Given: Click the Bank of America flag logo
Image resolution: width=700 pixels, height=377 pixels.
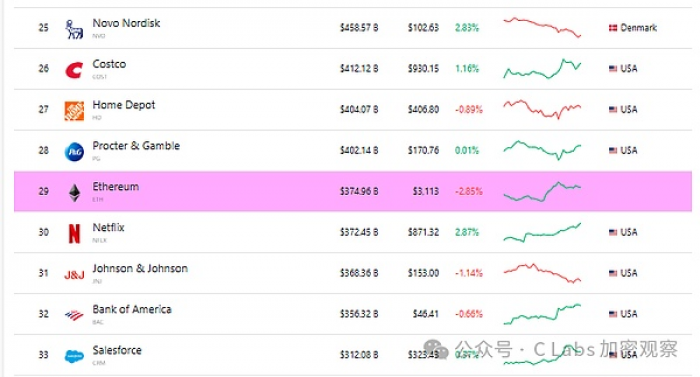Looking at the screenshot, I should point(74,316).
